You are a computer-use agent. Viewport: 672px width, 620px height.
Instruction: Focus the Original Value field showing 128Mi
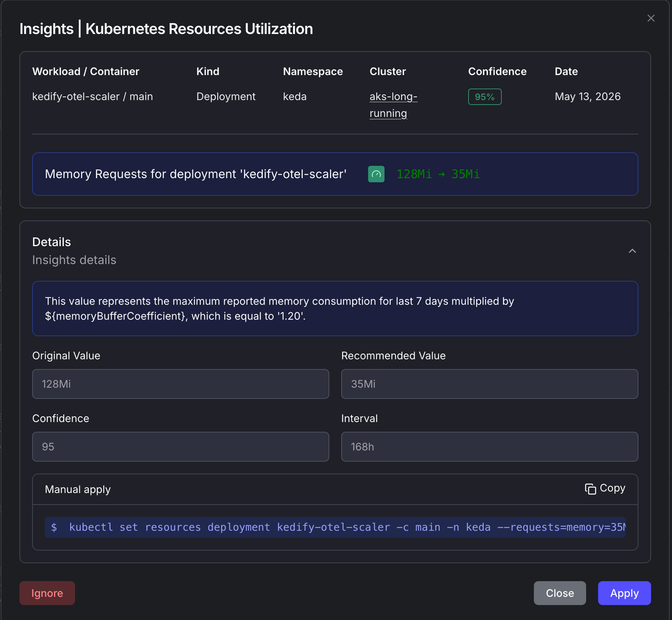pos(181,384)
